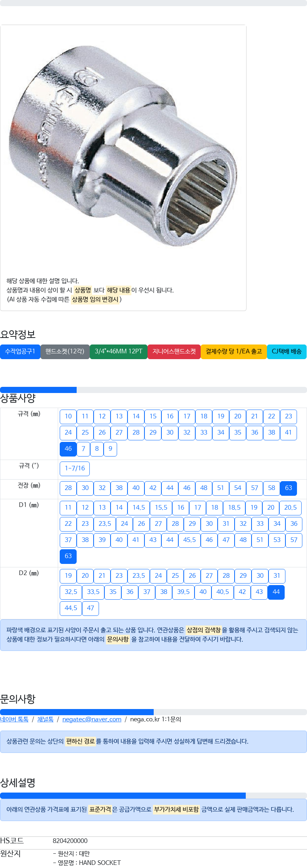Choose the 1-7/16 inch size

(x=75, y=468)
